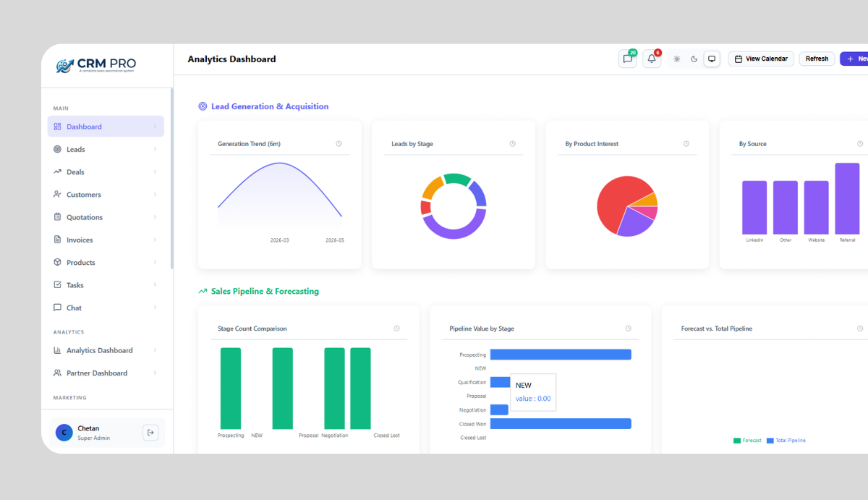Toggle the Total Pipeline legend entry
Screen dimensions: 868x500
click(786, 441)
